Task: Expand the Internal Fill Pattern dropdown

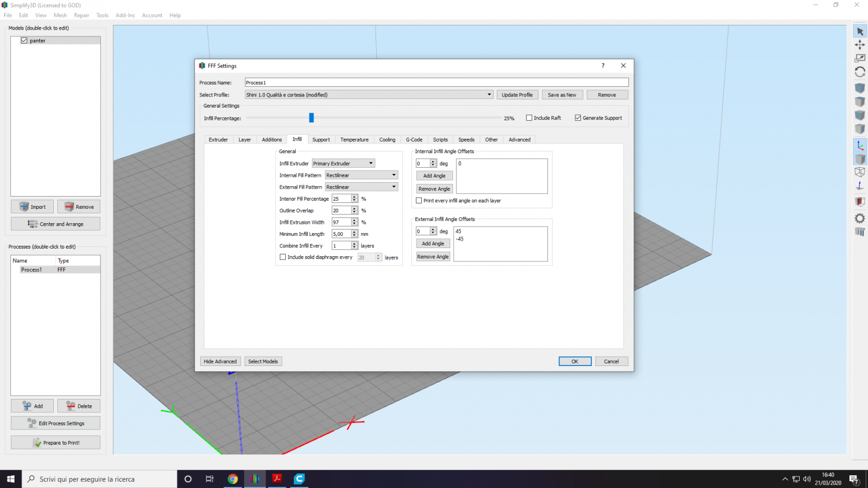Action: (x=361, y=175)
